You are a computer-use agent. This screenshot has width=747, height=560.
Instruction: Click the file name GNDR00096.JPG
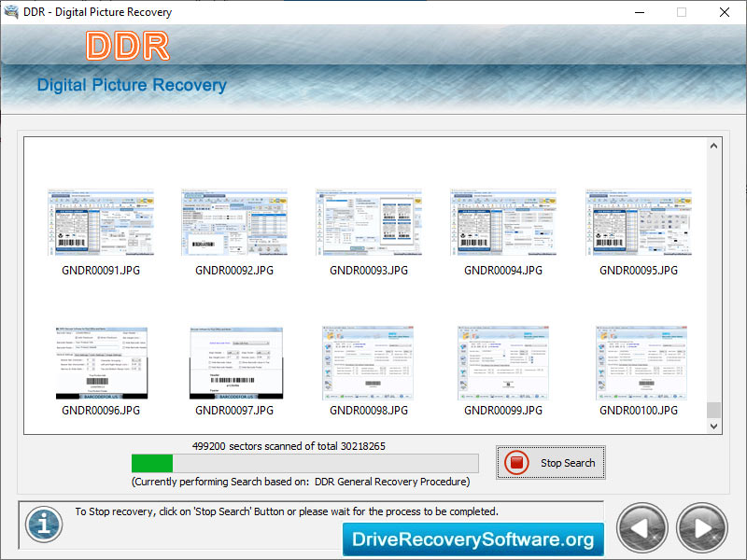(101, 411)
